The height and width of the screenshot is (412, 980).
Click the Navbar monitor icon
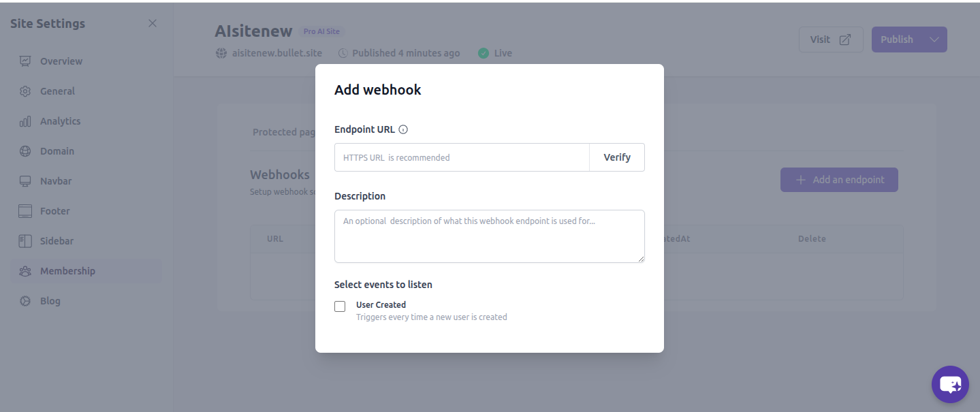coord(25,181)
